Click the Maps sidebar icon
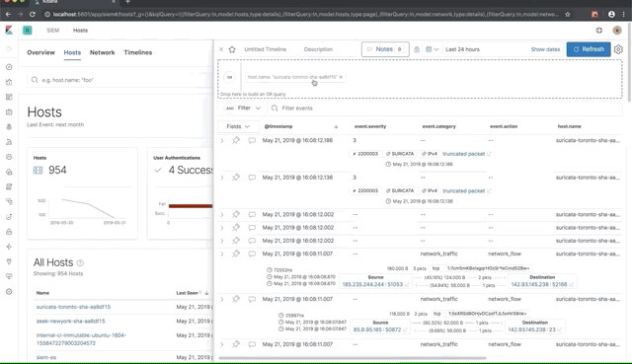The image size is (632, 364). (9, 127)
